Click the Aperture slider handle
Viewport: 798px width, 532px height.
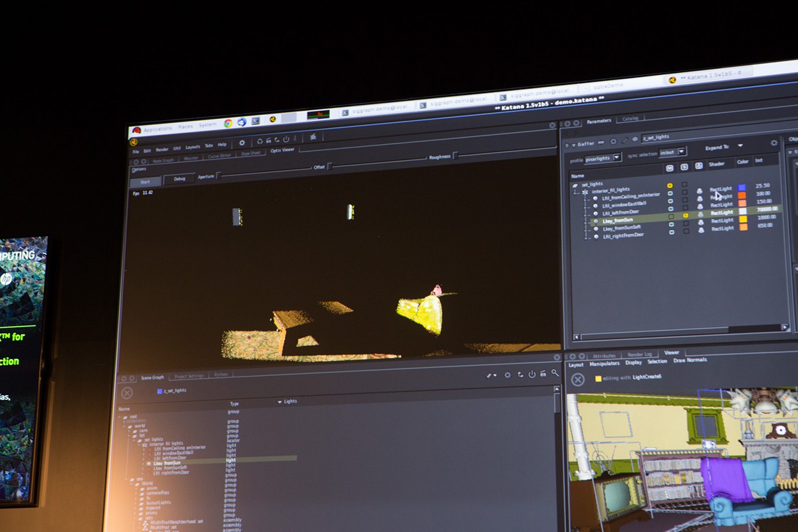219,176
